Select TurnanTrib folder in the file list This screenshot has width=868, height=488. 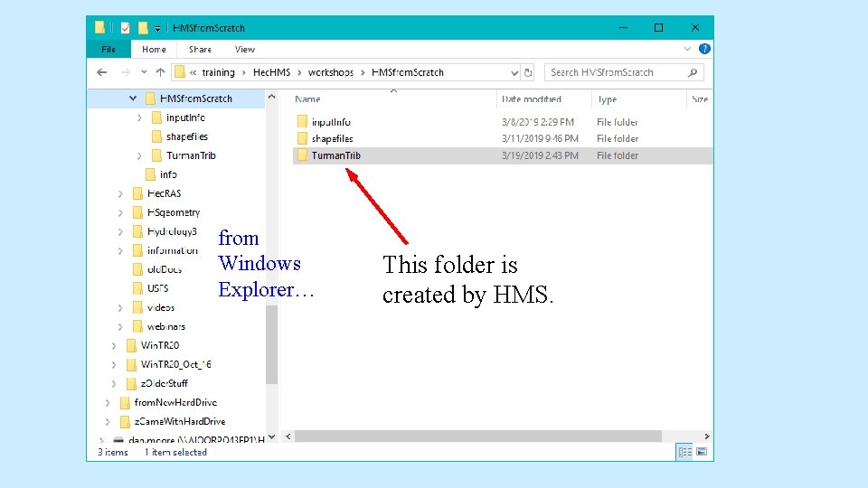coord(335,155)
